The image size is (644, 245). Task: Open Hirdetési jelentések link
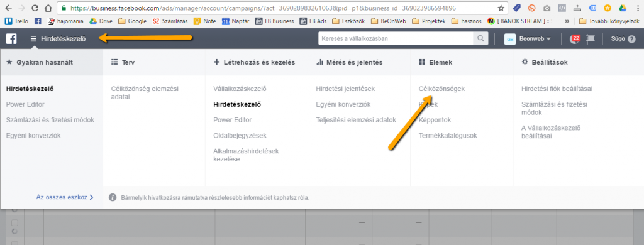[x=345, y=89]
